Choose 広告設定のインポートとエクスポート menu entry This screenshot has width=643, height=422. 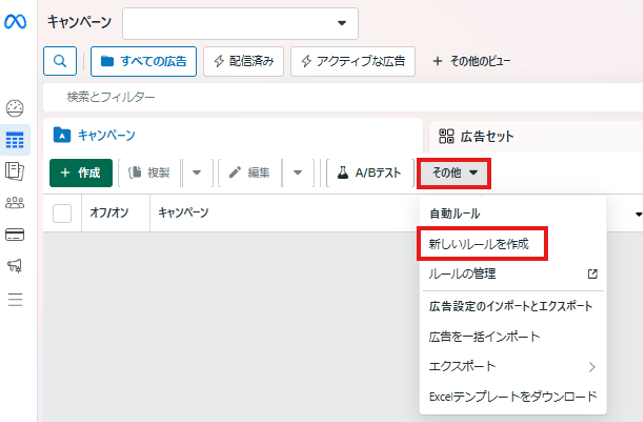[513, 306]
